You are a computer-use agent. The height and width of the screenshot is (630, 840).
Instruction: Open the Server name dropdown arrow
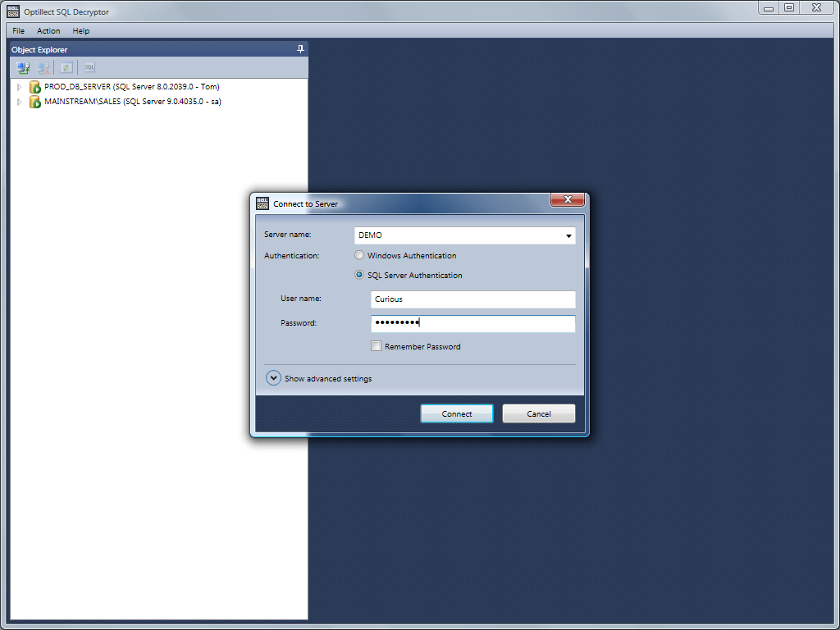568,235
